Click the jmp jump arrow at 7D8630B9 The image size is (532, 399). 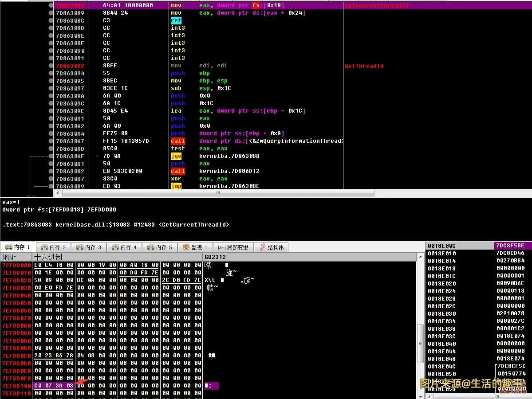[97, 186]
